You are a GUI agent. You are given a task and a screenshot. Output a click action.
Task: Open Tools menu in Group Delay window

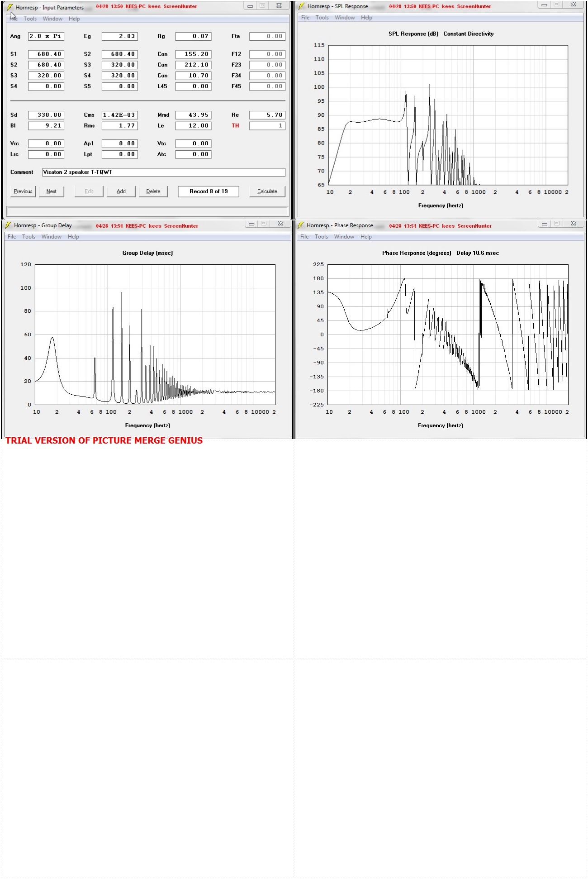[x=28, y=237]
